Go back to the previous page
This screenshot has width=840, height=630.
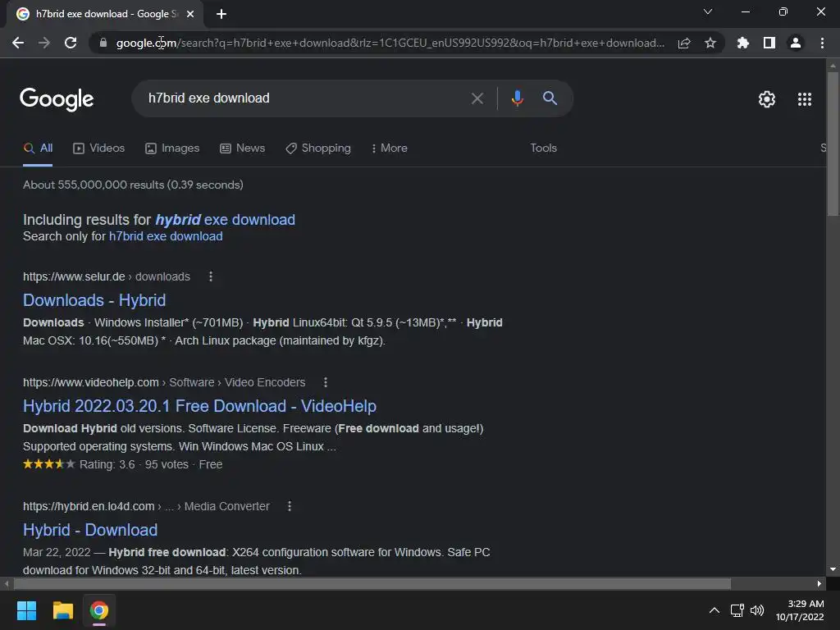18,43
